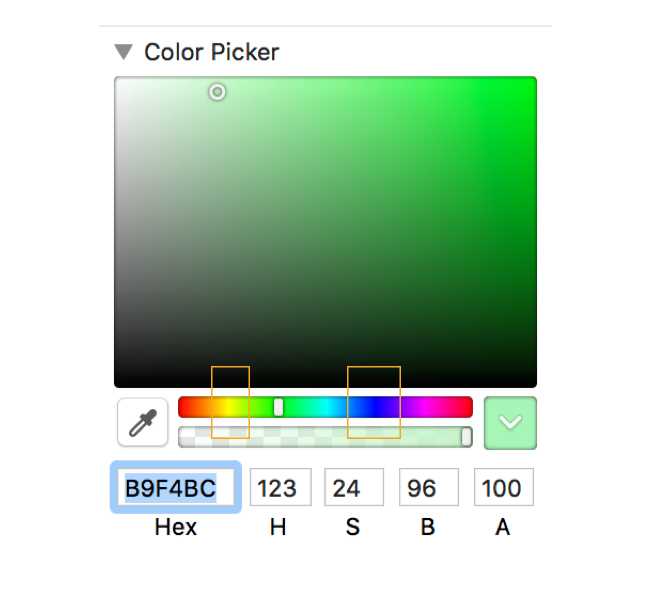Viewport: 650px width, 595px height.
Task: Click the white hue slider thumb
Action: click(x=278, y=407)
